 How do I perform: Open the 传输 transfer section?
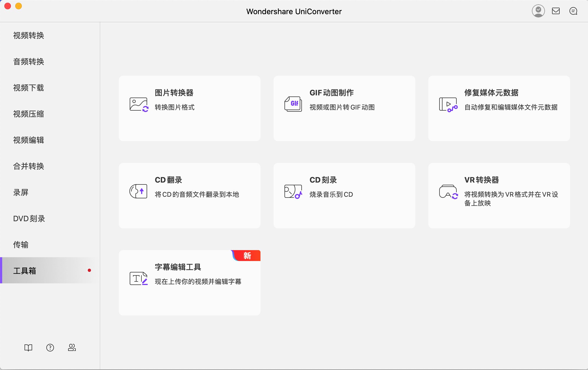tap(21, 245)
